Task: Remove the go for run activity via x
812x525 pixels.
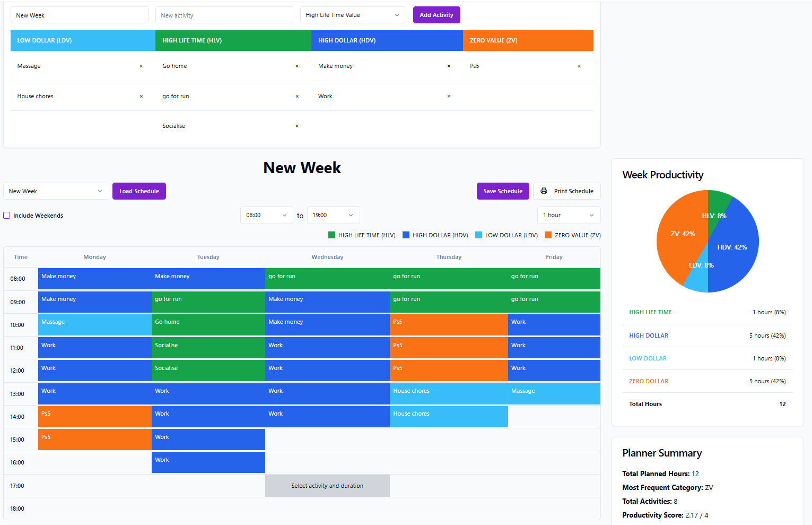Action: pos(297,97)
